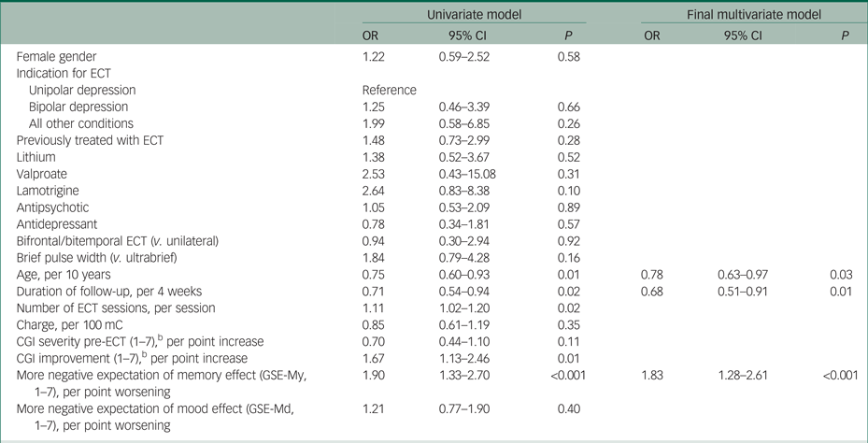The height and width of the screenshot is (443, 868).
Task: Select the Lithium row label
Action: 36,157
